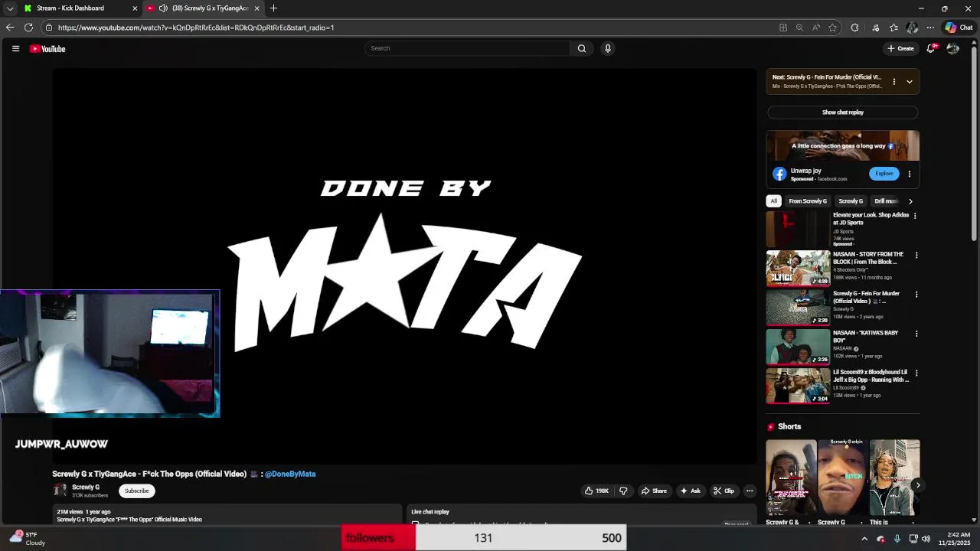Open options for KATIVA'S BABY BOY video
This screenshot has height=551, width=980.
pyautogui.click(x=916, y=334)
